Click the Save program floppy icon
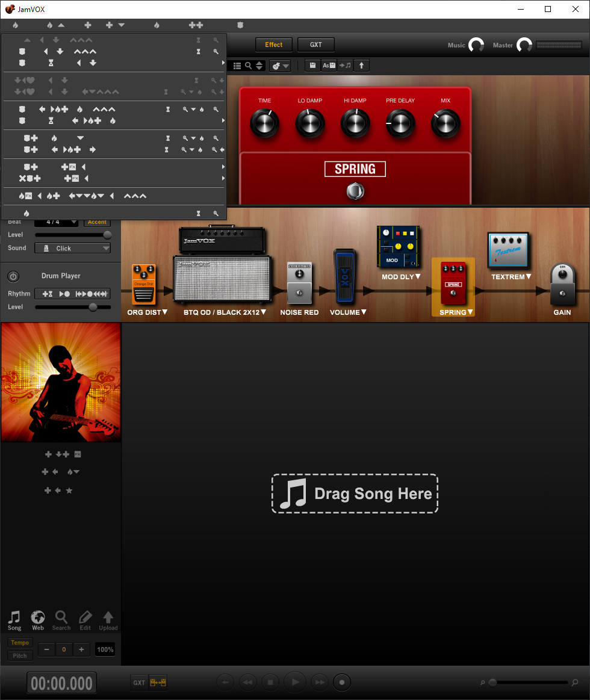 coord(312,66)
